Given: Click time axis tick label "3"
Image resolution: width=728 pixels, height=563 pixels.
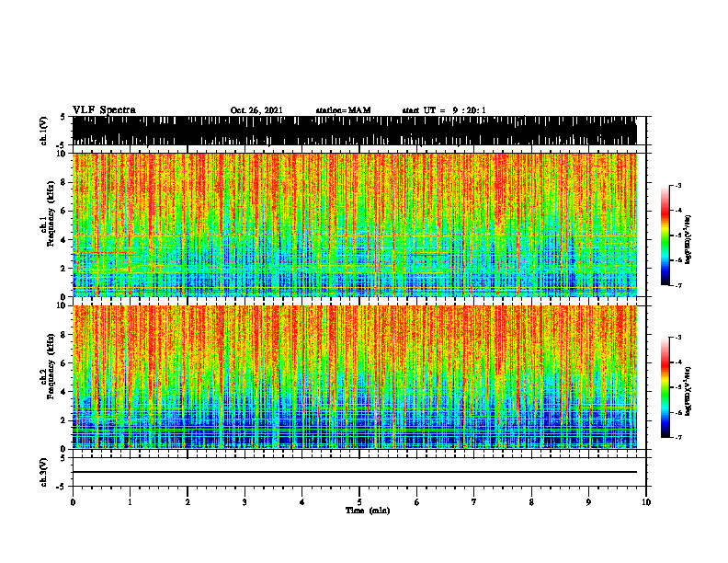Looking at the screenshot, I should point(245,502).
